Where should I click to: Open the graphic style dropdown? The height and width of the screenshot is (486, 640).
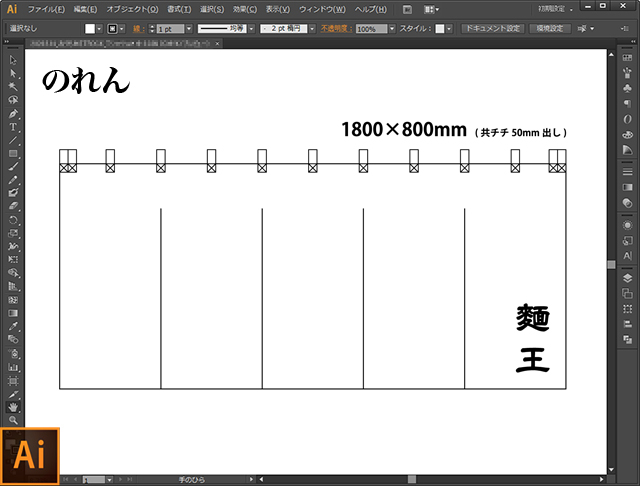[x=449, y=29]
